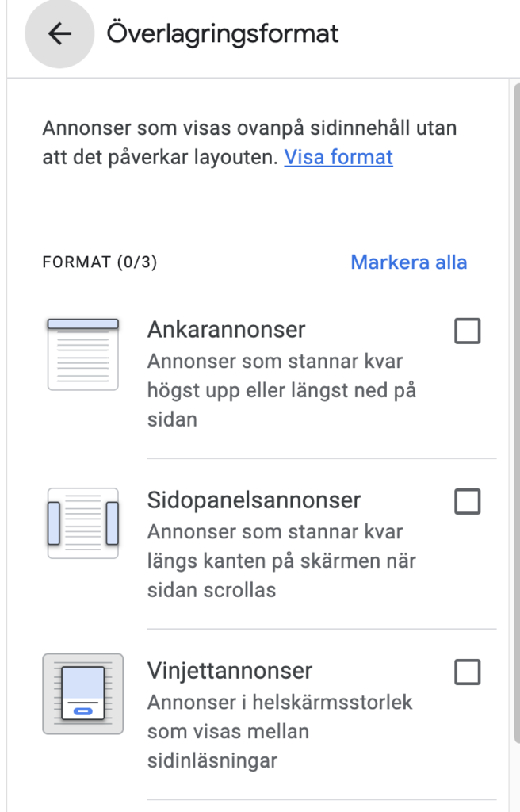520x812 pixels.
Task: Click the Vinjettannonser description about page loads
Action: click(x=280, y=731)
